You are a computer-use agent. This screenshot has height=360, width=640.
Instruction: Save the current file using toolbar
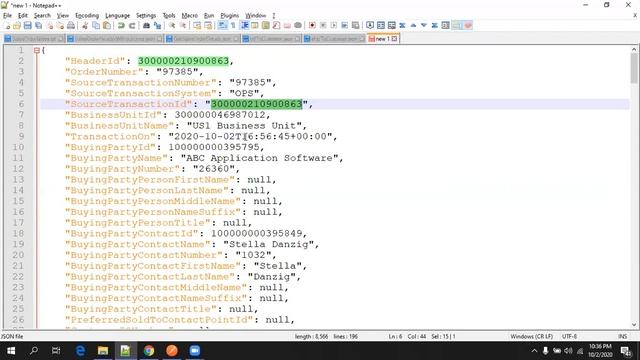[27, 25]
